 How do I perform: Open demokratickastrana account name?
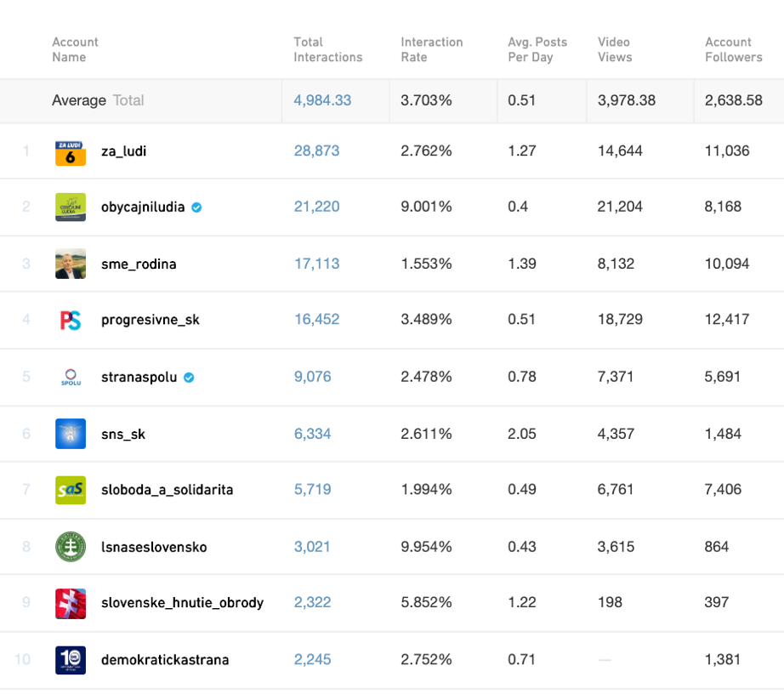pos(165,660)
